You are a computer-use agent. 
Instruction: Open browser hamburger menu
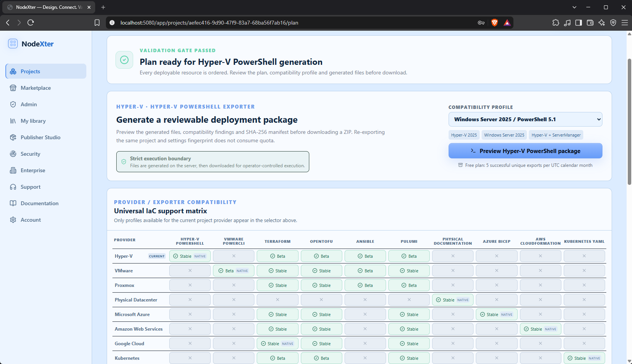click(x=625, y=23)
